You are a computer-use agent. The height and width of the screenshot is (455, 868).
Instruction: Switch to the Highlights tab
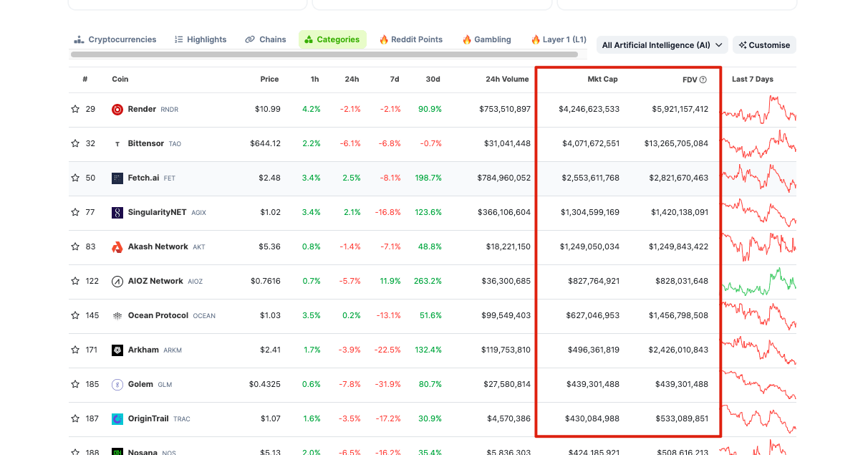point(201,39)
